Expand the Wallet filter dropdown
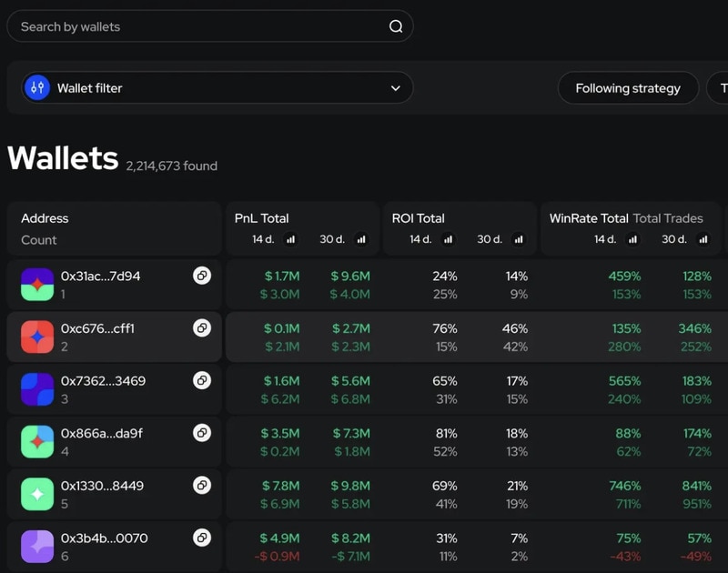728x573 pixels. (x=218, y=88)
